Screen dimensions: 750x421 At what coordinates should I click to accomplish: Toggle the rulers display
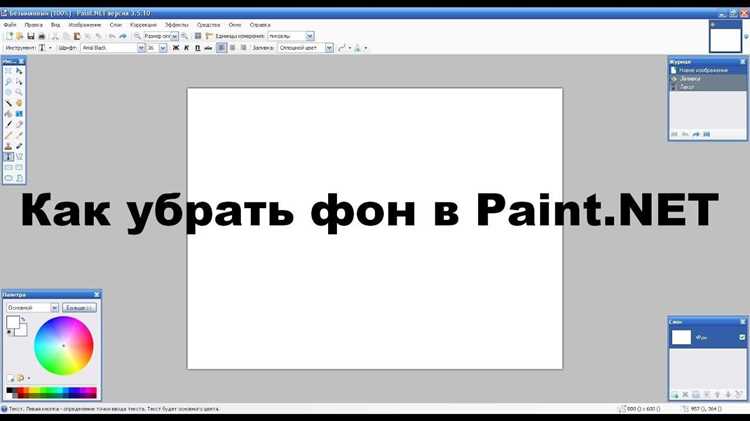click(x=209, y=36)
